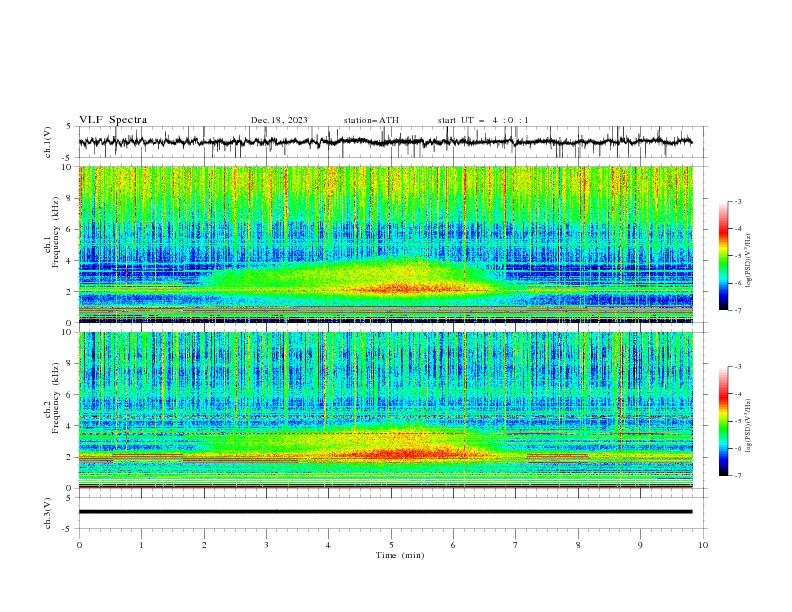The width and height of the screenshot is (792, 612).
Task: Click inside the ch.1 spectrogram panel
Action: [x=385, y=244]
